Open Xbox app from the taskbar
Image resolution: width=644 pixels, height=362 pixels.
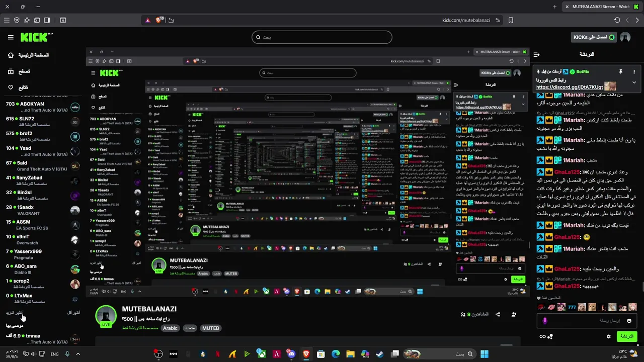tap(262, 354)
